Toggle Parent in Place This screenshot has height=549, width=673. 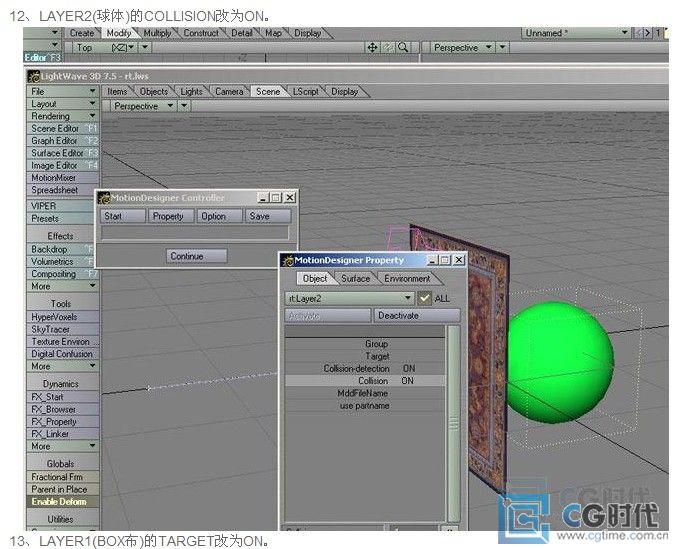63,489
